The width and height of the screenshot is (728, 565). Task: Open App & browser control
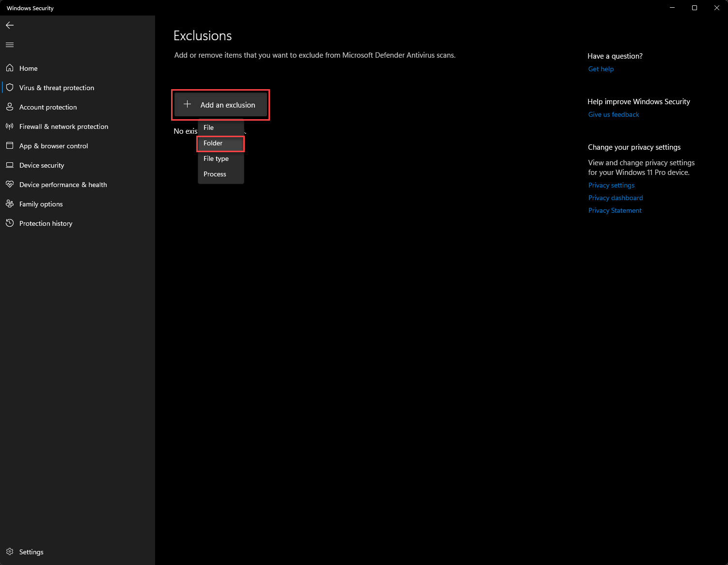click(x=78, y=146)
